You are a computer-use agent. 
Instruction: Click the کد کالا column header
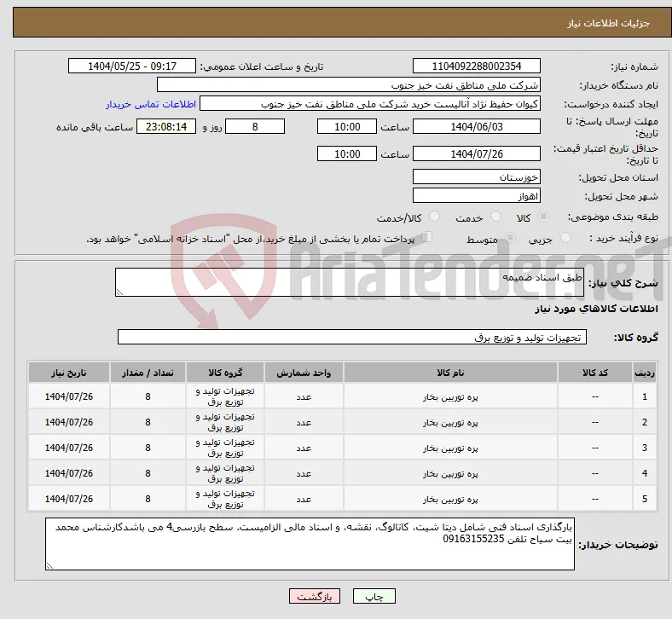click(595, 373)
